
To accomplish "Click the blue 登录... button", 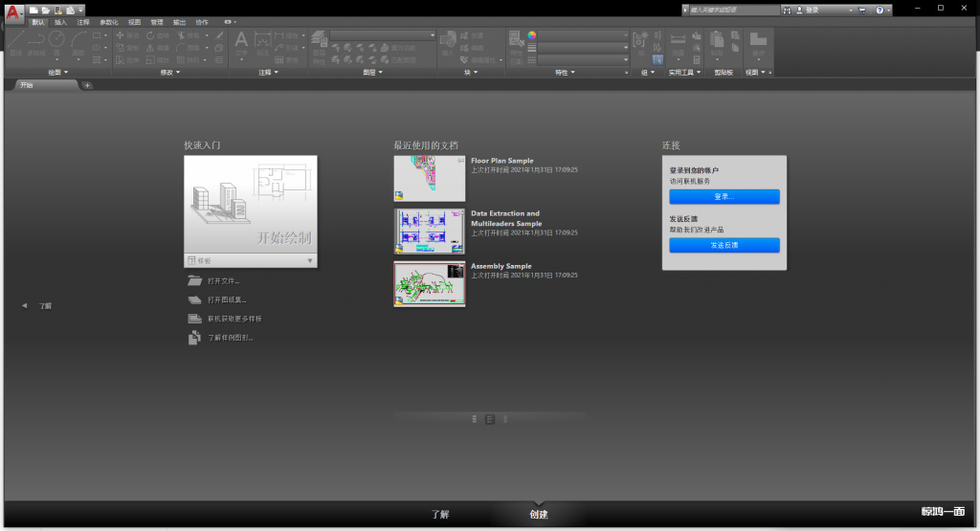I will click(724, 196).
